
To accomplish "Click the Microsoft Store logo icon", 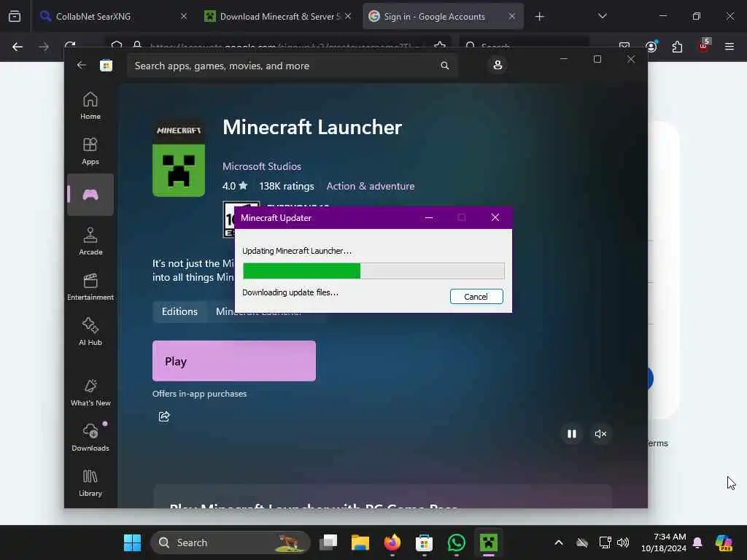I will coord(106,65).
